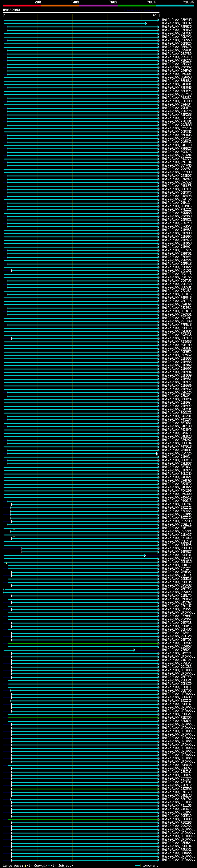197x868 pixels.
Task: Select label UniRef100_P24260
Action: (x=176, y=440)
